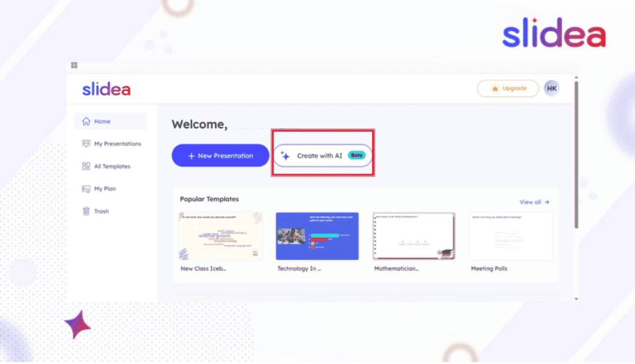
Task: Open the Trash section
Action: coord(95,211)
